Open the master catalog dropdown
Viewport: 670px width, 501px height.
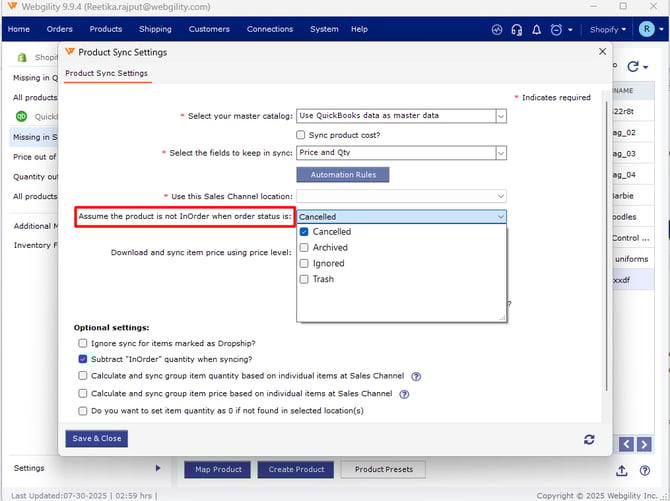click(401, 116)
